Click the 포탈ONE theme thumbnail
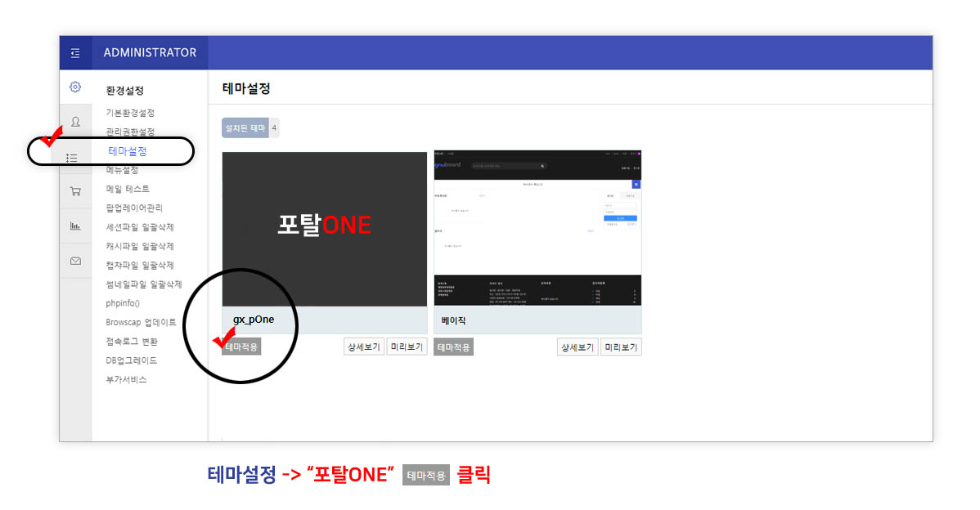The image size is (980, 510). (324, 229)
